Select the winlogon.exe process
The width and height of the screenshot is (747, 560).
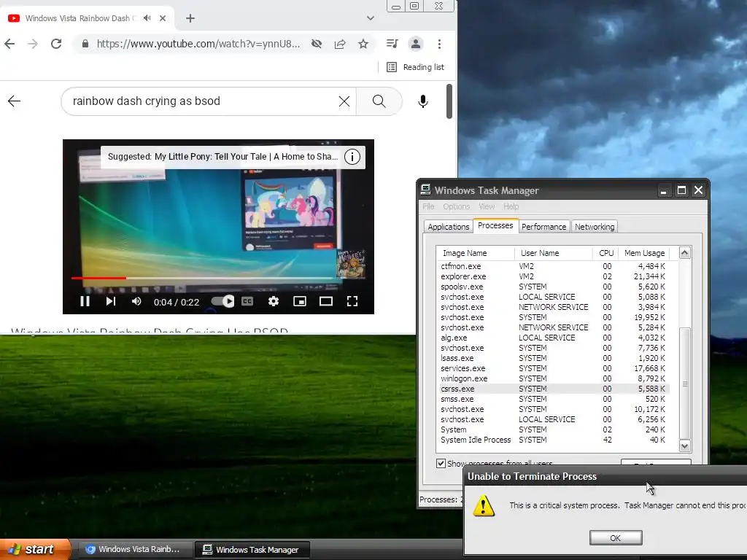coord(553,378)
